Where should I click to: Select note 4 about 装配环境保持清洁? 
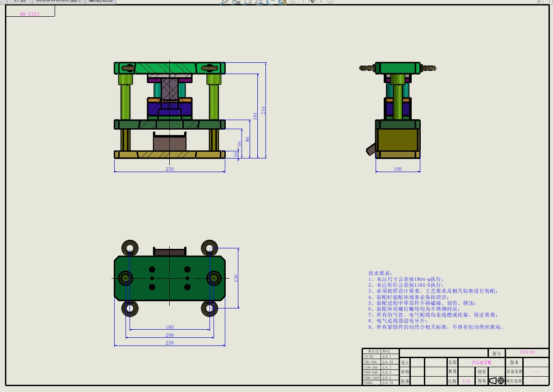coord(409,297)
